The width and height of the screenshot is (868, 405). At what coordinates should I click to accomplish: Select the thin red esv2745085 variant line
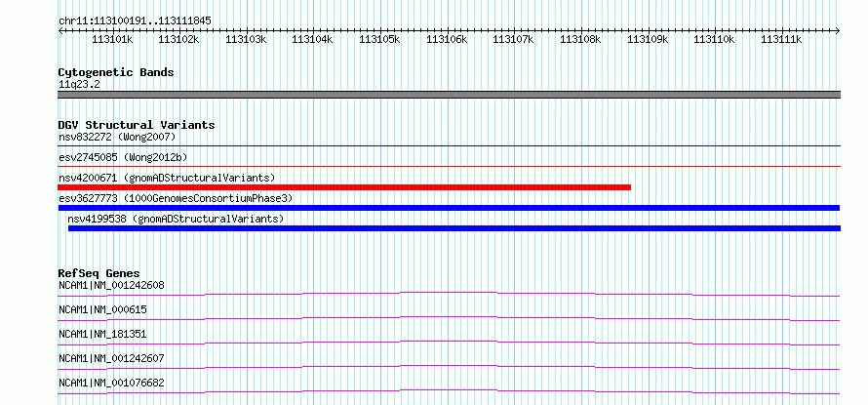pos(449,166)
